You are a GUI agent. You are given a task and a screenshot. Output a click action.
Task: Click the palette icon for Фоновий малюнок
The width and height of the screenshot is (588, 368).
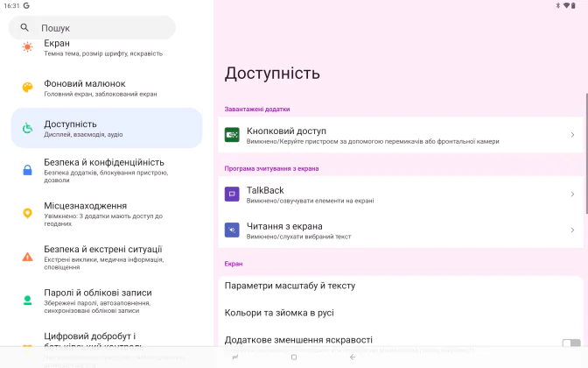click(27, 88)
